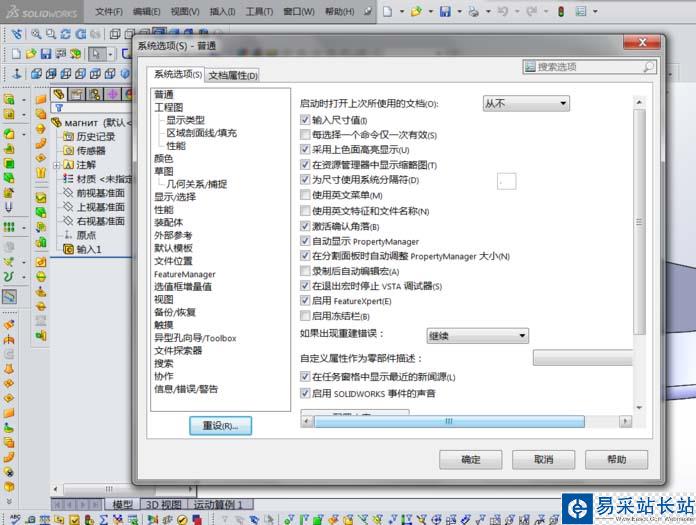Click the highlighted sketch icon in left toolbar
The height and width of the screenshot is (525, 696).
(9, 296)
